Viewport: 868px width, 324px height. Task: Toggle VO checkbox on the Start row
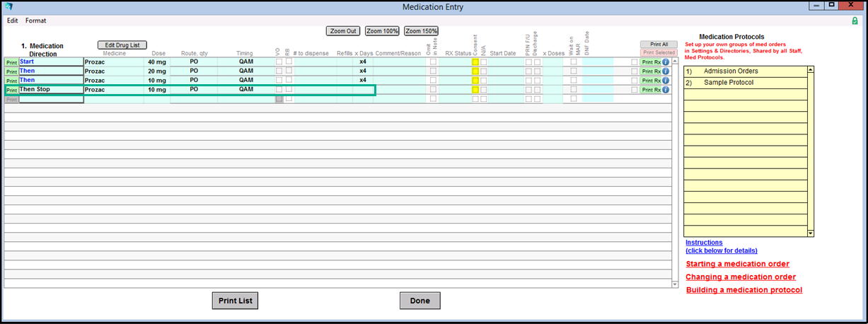(x=279, y=62)
